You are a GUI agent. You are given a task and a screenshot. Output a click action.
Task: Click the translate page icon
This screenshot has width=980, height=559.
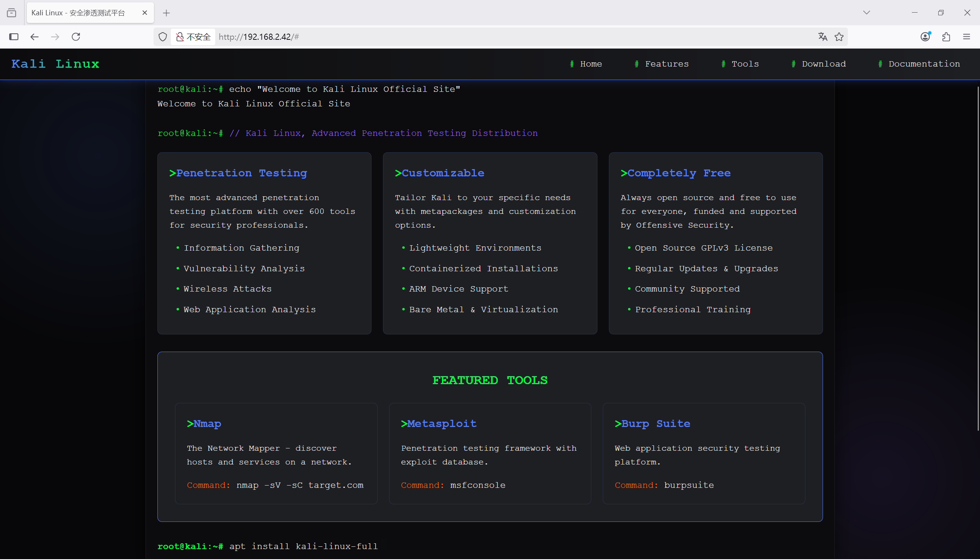coord(823,37)
